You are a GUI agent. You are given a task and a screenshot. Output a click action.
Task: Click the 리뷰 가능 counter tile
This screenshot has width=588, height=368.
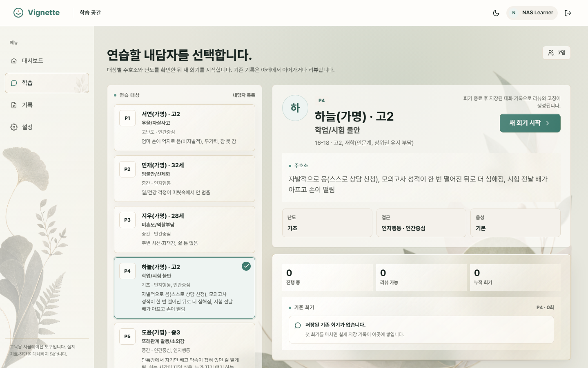(x=421, y=277)
